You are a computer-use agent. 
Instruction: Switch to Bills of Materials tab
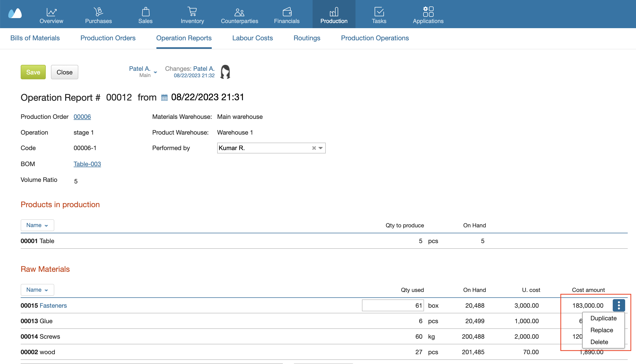pyautogui.click(x=35, y=38)
